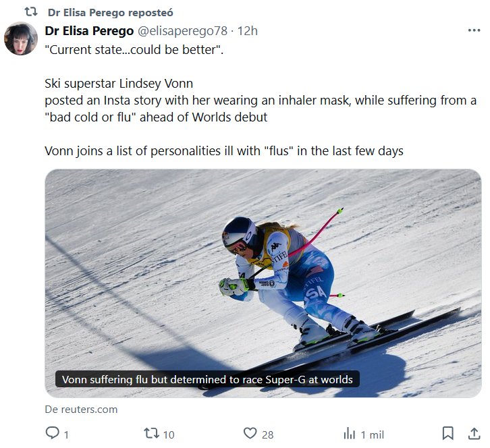This screenshot has width=490, height=448.
Task: Bookmark this tweet
Action: tap(447, 433)
